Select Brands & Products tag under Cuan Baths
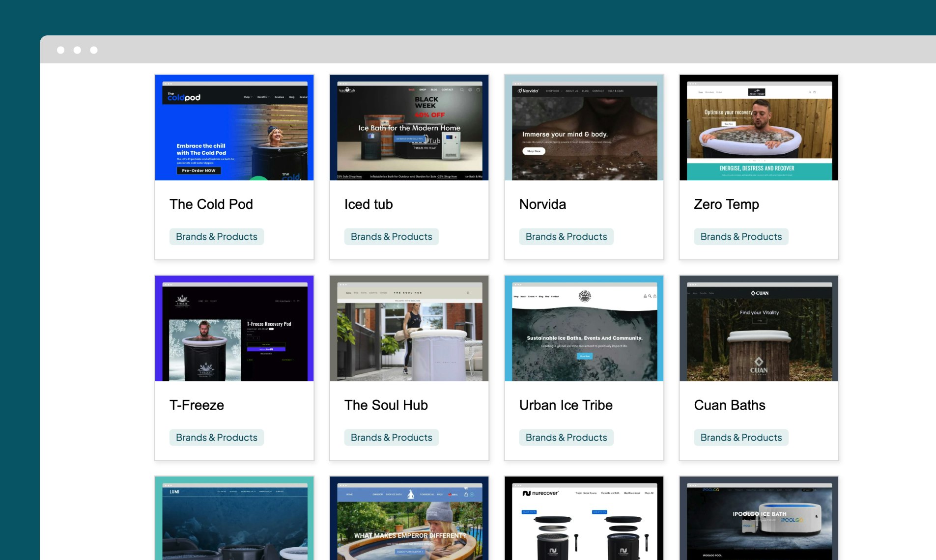The height and width of the screenshot is (560, 936). click(741, 438)
